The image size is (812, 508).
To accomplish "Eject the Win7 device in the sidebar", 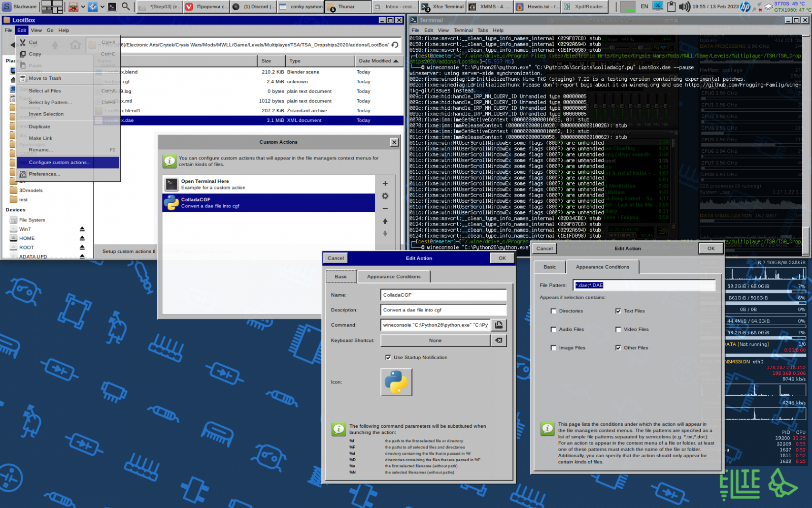I will [x=82, y=229].
